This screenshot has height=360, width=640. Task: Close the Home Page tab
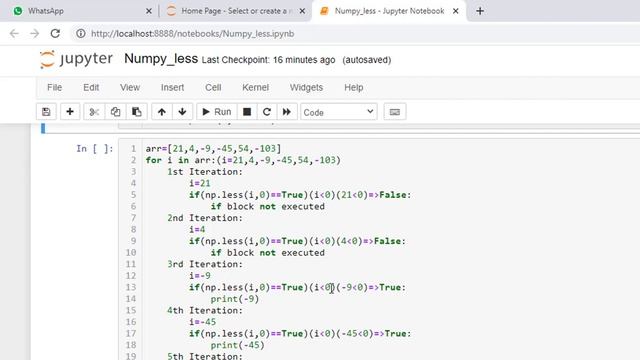click(302, 11)
